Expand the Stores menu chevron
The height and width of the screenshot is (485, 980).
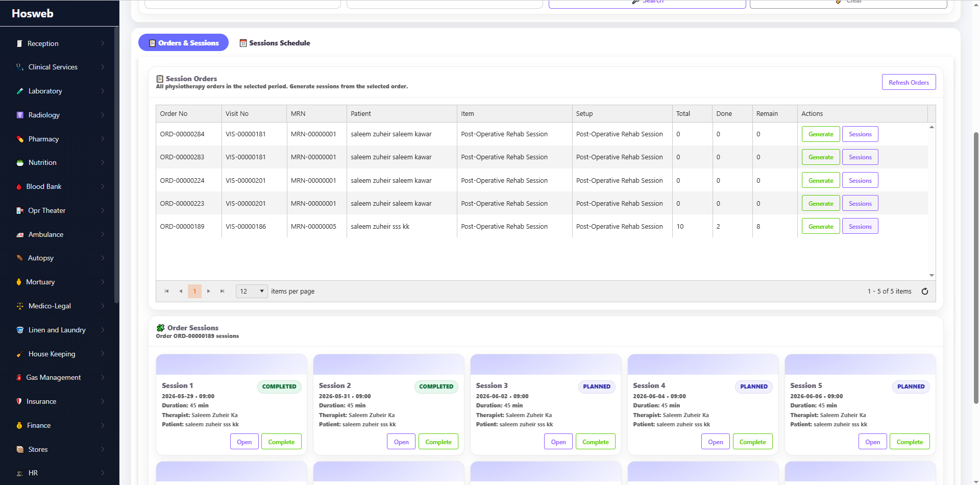click(x=103, y=449)
